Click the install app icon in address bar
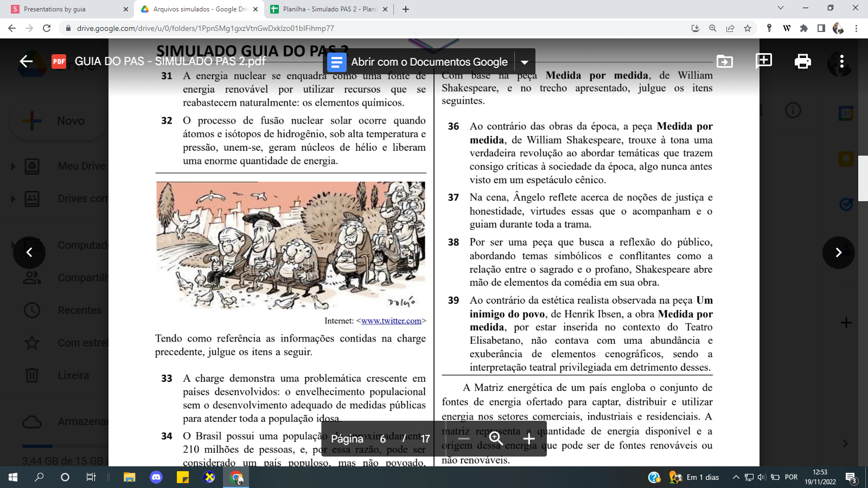Image resolution: width=868 pixels, height=488 pixels. pyautogui.click(x=695, y=28)
